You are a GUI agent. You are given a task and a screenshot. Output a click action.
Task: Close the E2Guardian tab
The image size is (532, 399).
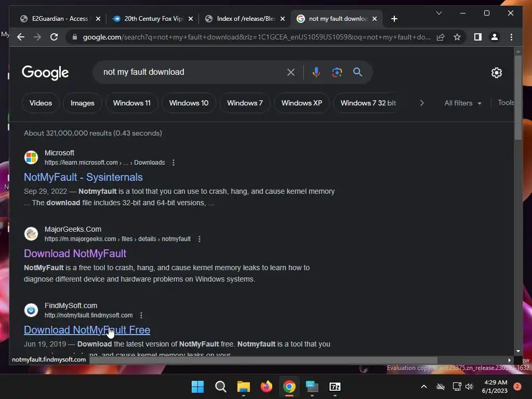pyautogui.click(x=98, y=19)
